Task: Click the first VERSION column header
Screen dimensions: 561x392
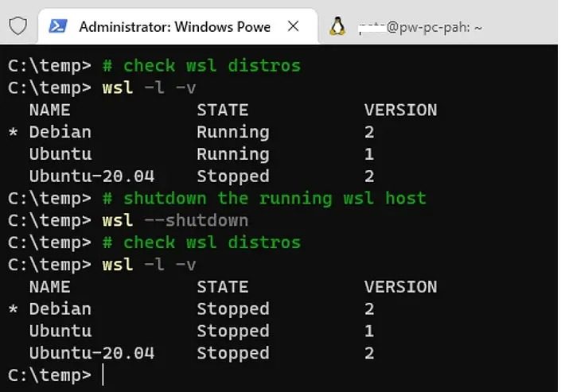Action: tap(400, 110)
